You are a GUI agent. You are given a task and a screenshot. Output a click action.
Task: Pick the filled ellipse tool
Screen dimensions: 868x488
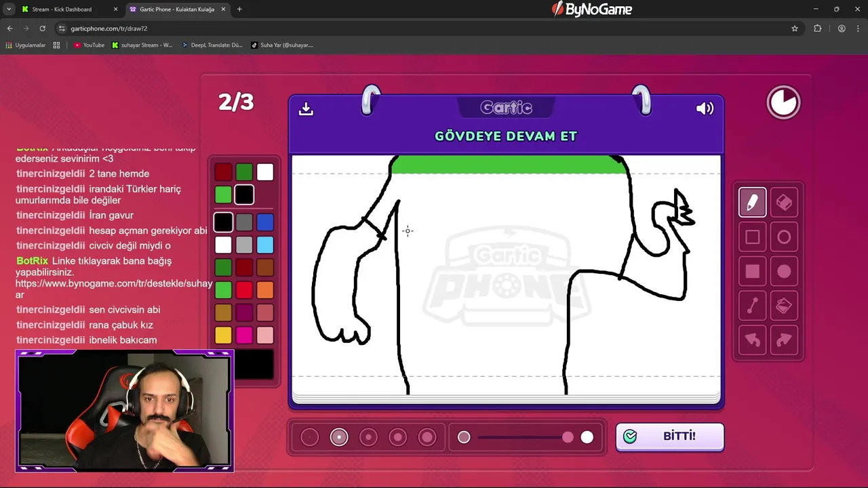tap(784, 272)
